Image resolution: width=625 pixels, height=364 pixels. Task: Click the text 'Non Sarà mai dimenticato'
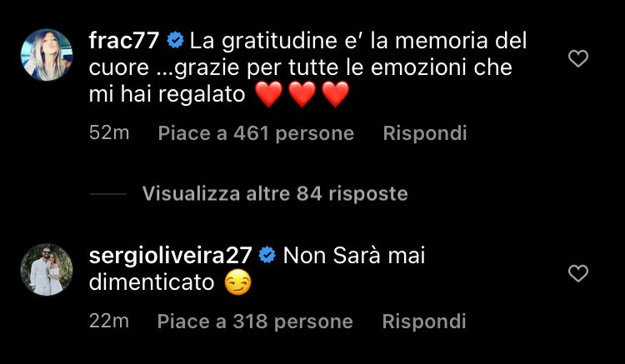click(x=257, y=269)
